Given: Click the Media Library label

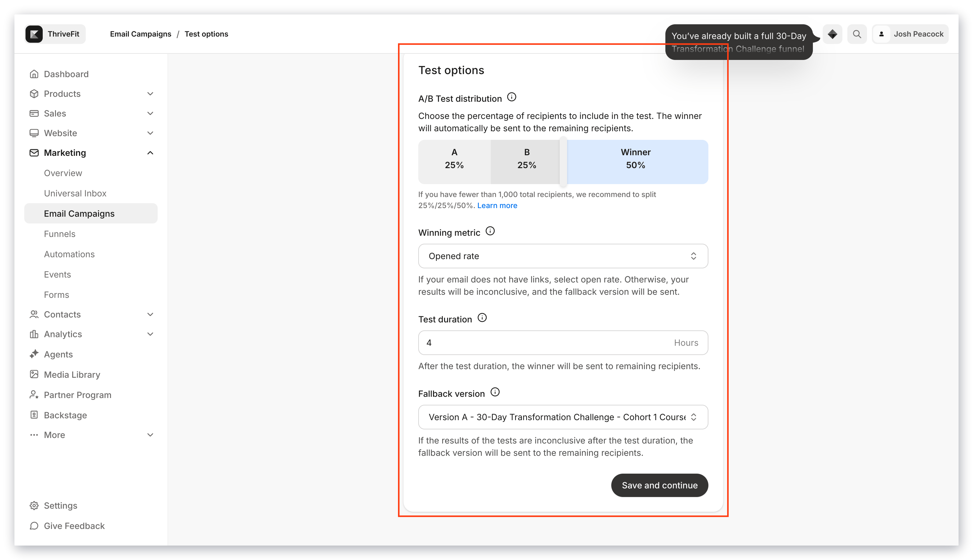Looking at the screenshot, I should pyautogui.click(x=72, y=375).
